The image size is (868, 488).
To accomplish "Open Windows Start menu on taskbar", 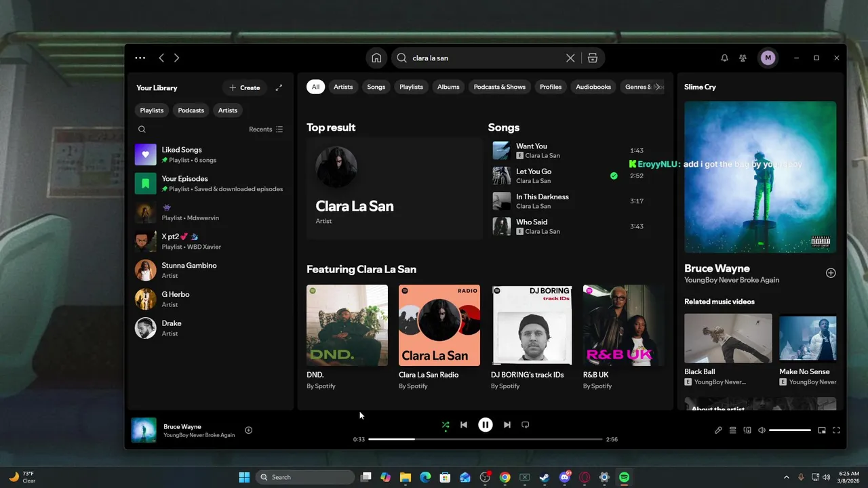I will pyautogui.click(x=244, y=477).
